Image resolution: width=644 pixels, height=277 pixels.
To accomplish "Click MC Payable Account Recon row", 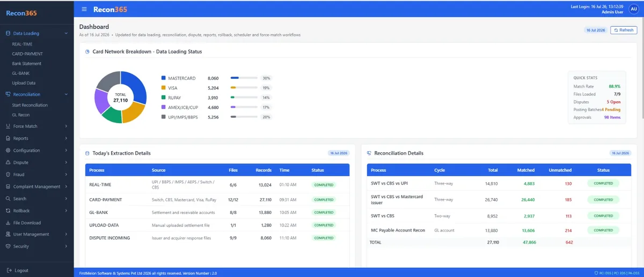I will (500, 230).
